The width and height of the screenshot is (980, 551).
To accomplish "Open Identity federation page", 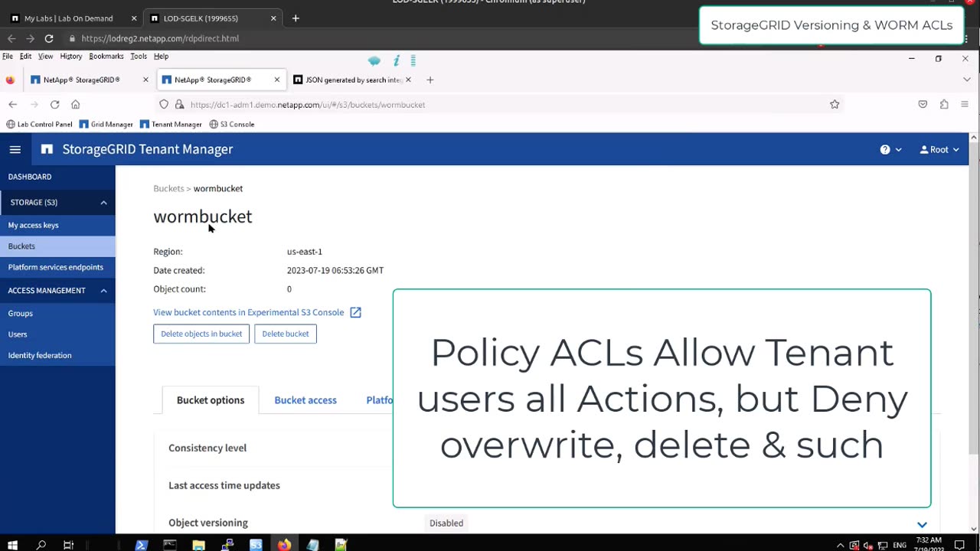I will pos(40,355).
